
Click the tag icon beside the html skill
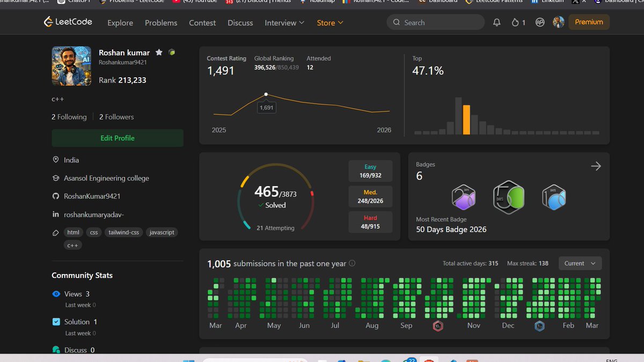(55, 233)
